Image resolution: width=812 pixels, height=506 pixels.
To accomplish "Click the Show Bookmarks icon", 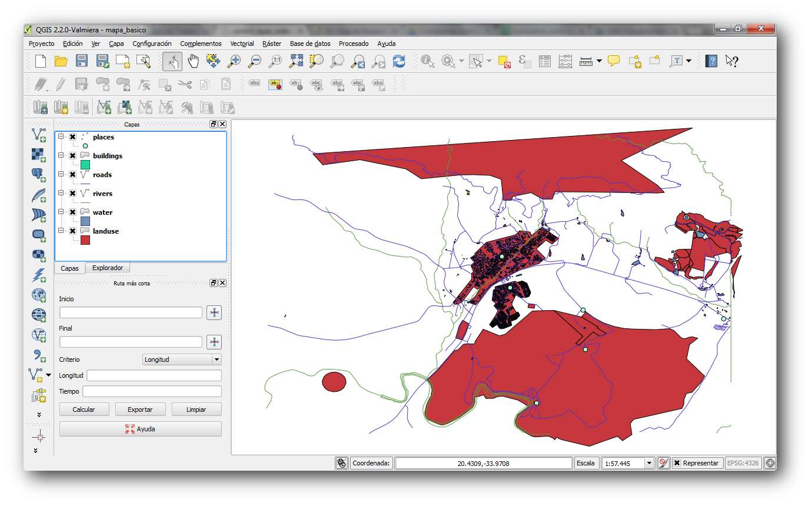I will click(x=654, y=61).
